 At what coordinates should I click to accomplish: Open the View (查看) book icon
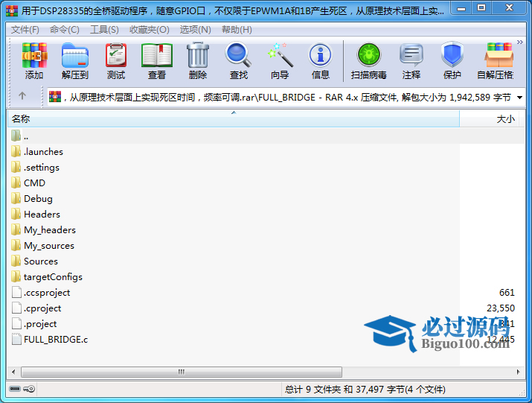(157, 55)
